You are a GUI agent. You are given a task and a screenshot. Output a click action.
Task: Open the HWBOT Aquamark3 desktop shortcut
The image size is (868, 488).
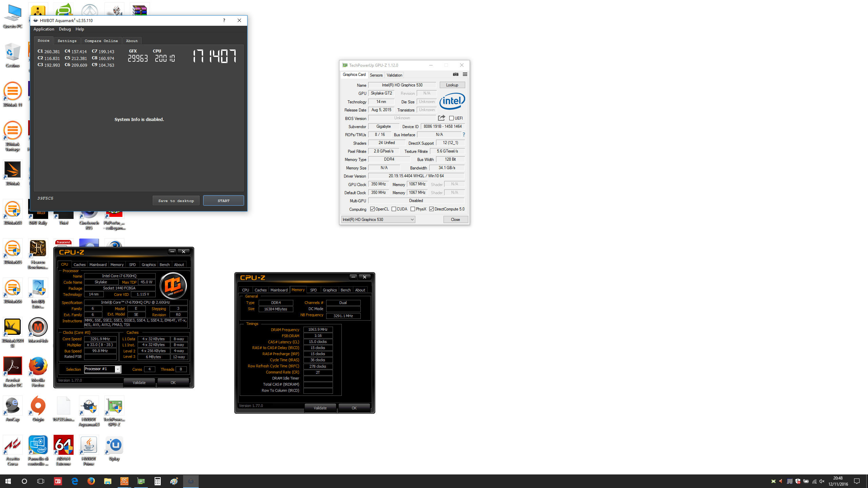click(x=89, y=411)
